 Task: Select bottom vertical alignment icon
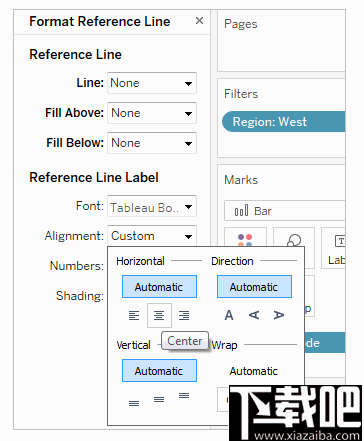[134, 403]
